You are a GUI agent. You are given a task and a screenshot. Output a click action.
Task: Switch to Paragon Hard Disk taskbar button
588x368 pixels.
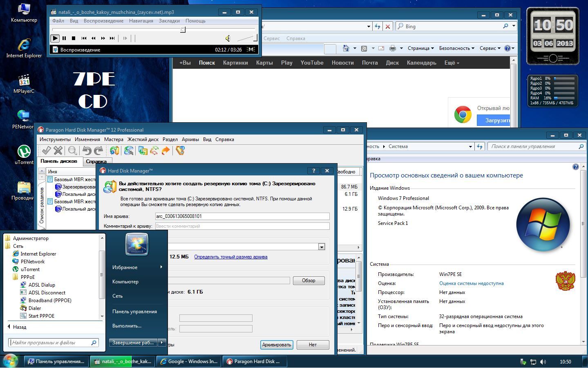pos(255,361)
